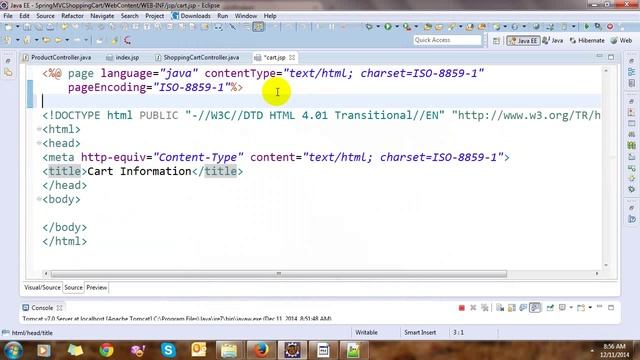
Task: Close the cart.jsp editor tab
Action: (292, 58)
